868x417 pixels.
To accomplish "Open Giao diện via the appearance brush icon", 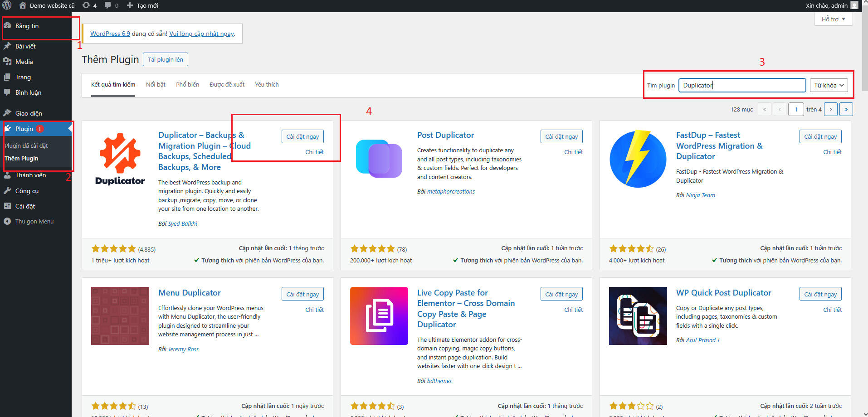I will (9, 113).
